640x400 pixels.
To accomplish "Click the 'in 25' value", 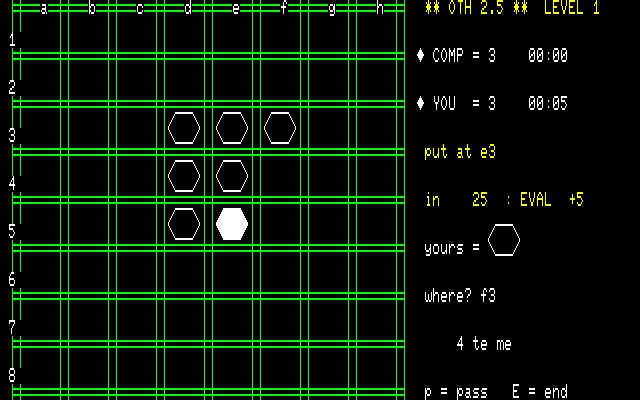I will (x=456, y=199).
